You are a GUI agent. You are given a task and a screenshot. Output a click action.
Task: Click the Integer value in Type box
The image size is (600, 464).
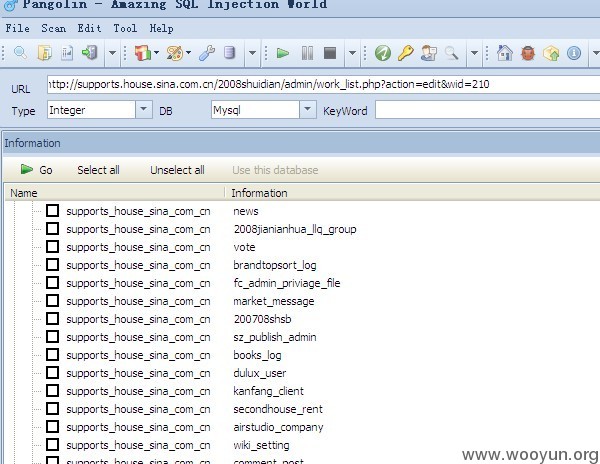tap(67, 110)
